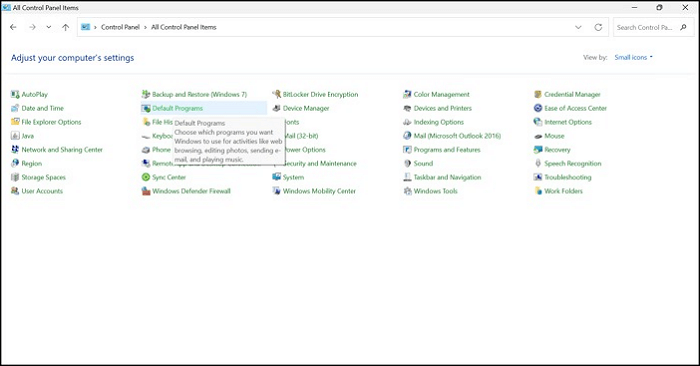Select All Control Panel Items breadcrumb
This screenshot has width=700, height=366.
click(x=183, y=27)
